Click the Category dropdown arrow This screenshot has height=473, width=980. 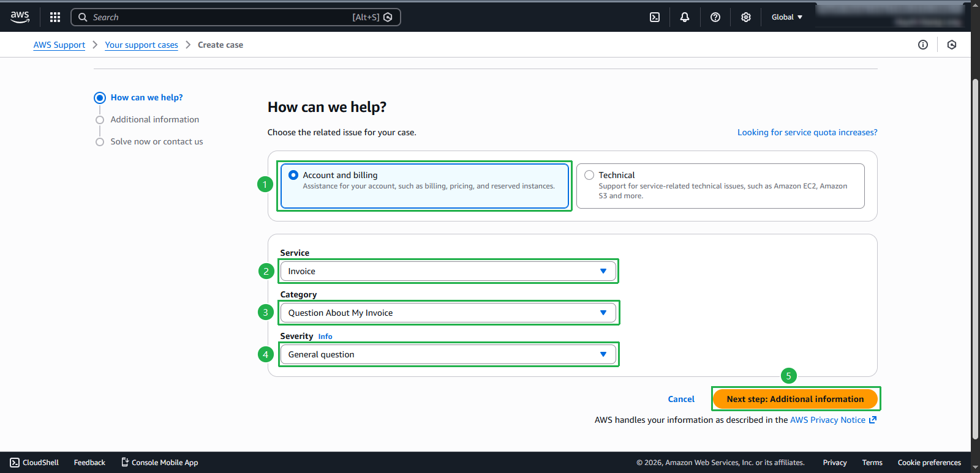[x=603, y=313]
